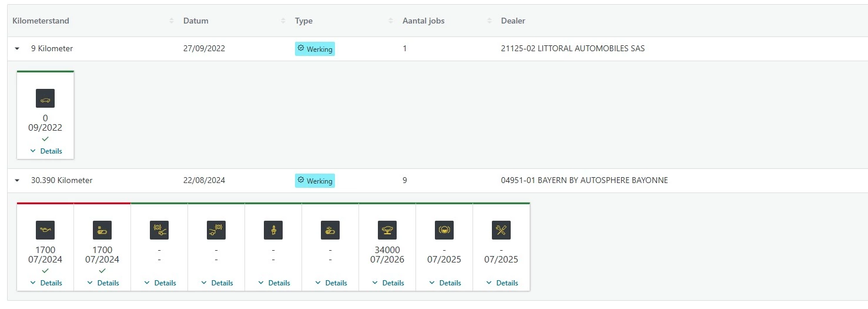Open Details below the wrench tools icon

[502, 283]
